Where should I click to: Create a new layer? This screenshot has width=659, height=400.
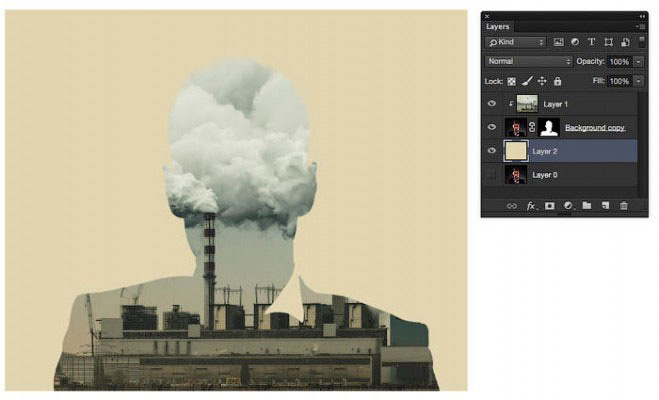[605, 205]
